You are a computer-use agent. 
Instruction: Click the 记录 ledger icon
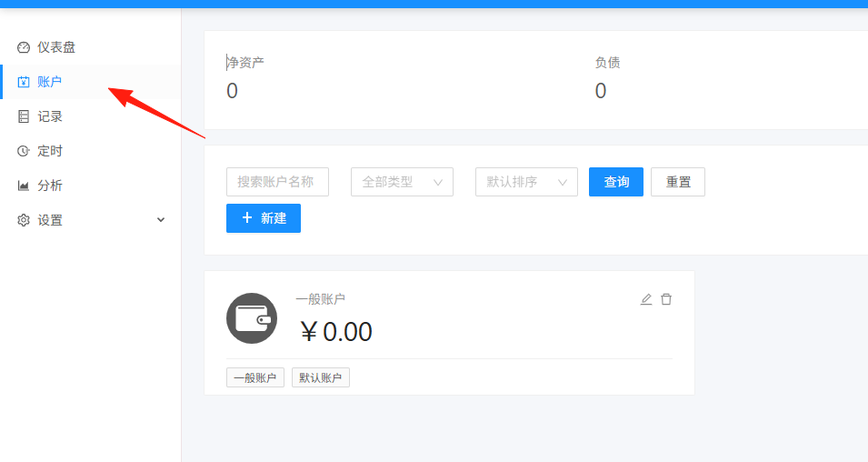pyautogui.click(x=24, y=116)
